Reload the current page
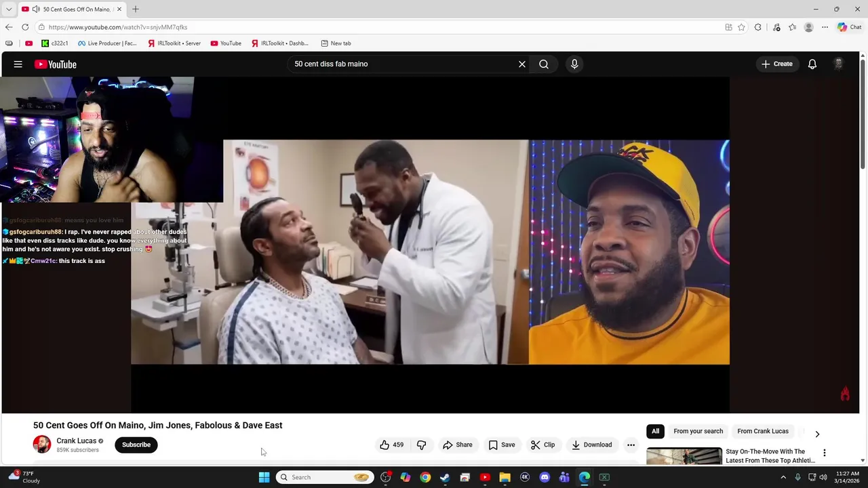This screenshot has width=868, height=488. click(25, 27)
